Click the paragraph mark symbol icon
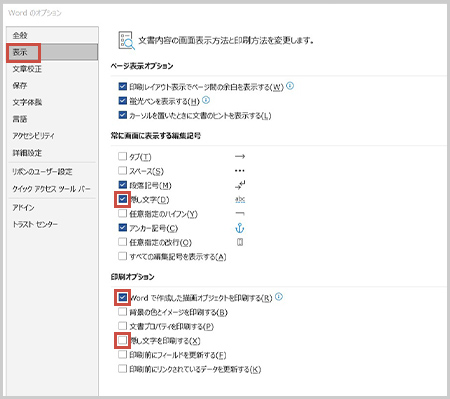450x399 pixels. tap(240, 185)
